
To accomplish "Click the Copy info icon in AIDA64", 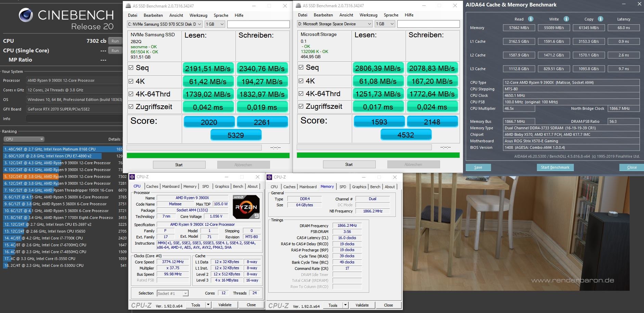I will (601, 19).
